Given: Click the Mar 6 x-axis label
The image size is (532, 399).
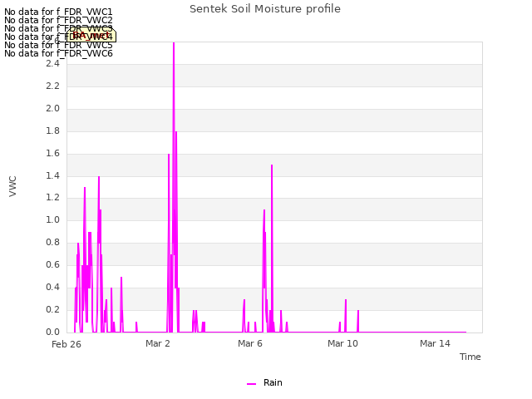Looking at the screenshot, I should 250,343.
